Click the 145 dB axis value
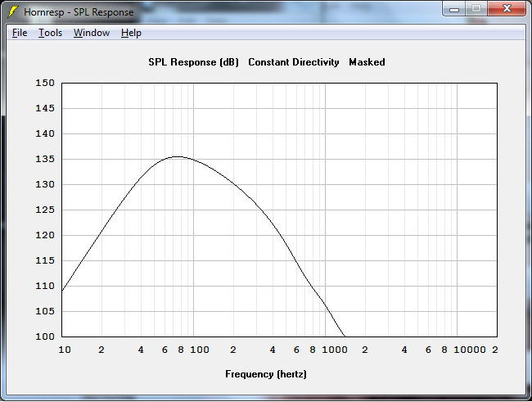This screenshot has height=402, width=532. click(45, 108)
